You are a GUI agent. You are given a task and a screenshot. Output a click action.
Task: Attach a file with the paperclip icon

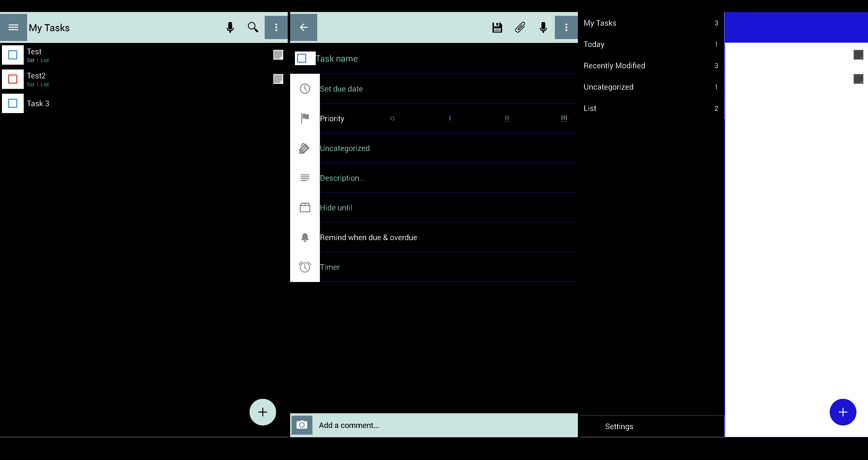tap(520, 27)
